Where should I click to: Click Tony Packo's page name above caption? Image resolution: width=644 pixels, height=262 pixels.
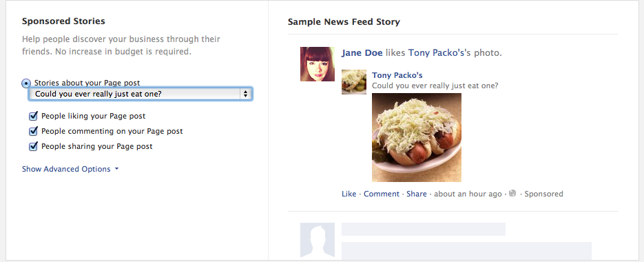(x=397, y=75)
